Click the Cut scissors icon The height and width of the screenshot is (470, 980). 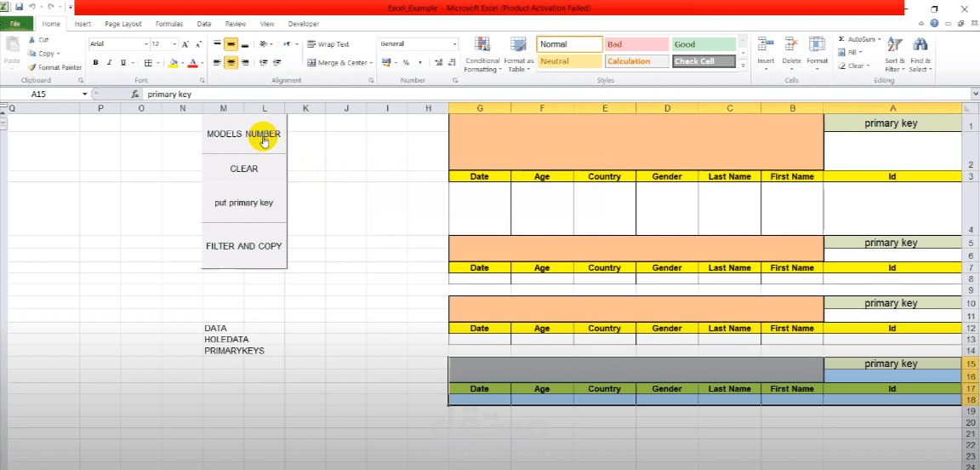point(31,39)
